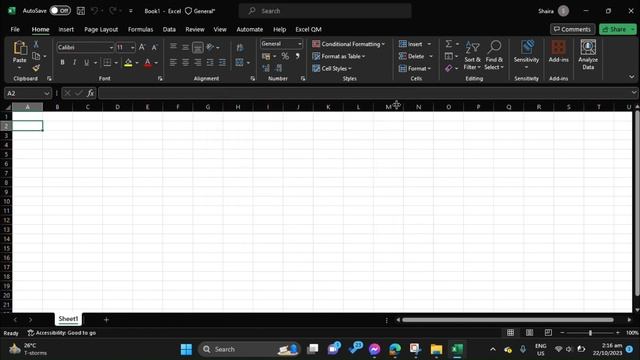This screenshot has height=360, width=640.
Task: Switch to the Data tab
Action: click(169, 29)
